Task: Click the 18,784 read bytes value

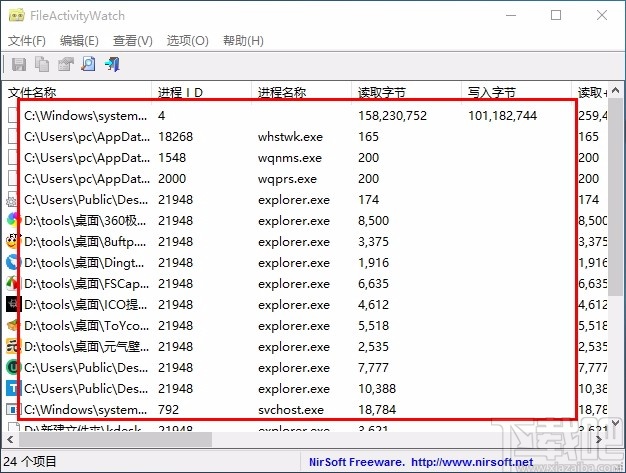Action: coord(377,410)
